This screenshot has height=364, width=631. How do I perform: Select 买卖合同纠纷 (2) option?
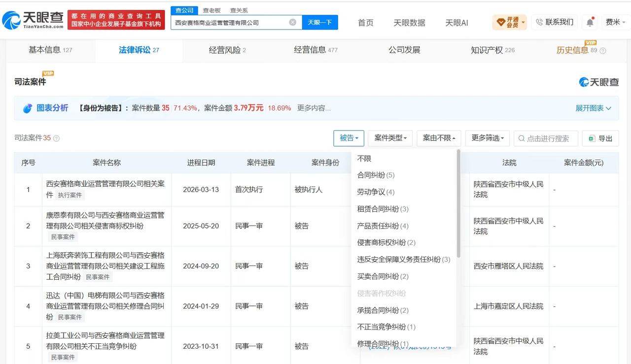point(383,276)
